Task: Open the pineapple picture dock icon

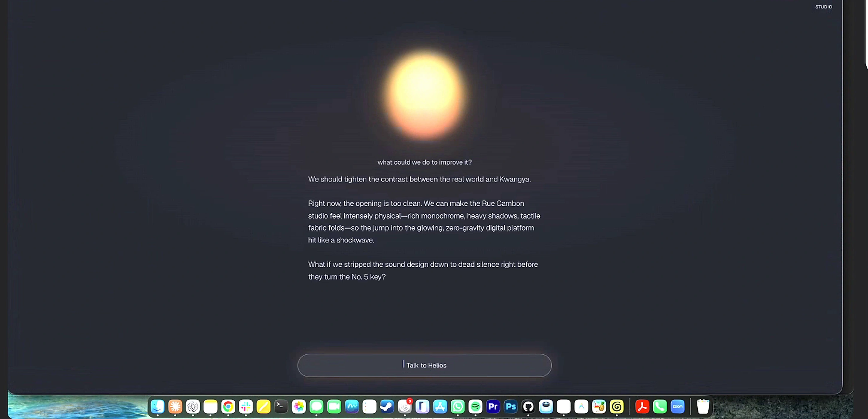Action: 599,406
